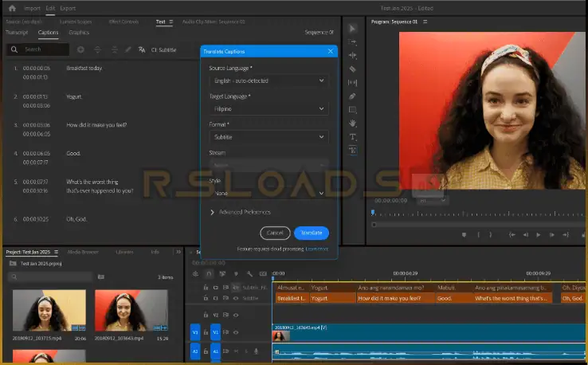Open timeline display settings wrench
Screen dimensions: 588x365
tap(249, 274)
